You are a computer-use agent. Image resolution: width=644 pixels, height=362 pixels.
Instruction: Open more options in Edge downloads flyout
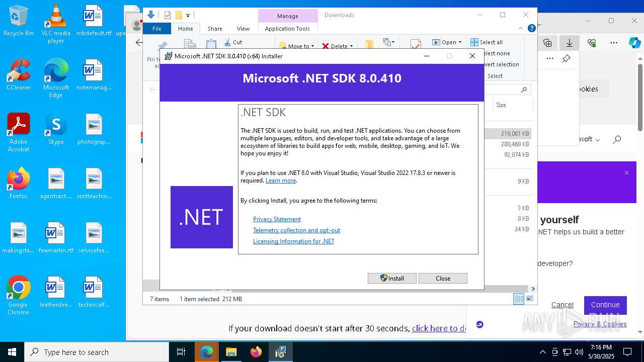550,59
